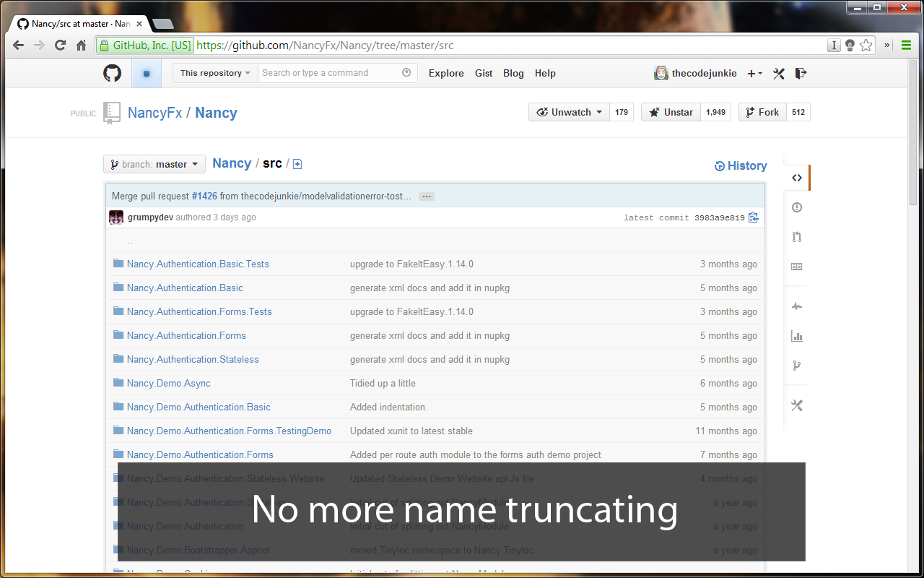Click the 179 watchers count

coord(622,112)
